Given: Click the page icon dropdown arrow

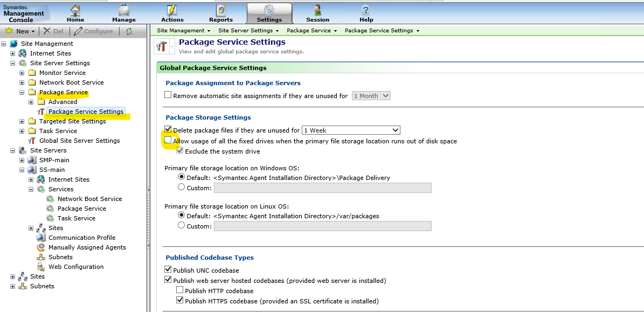Looking at the screenshot, I should 172,47.
